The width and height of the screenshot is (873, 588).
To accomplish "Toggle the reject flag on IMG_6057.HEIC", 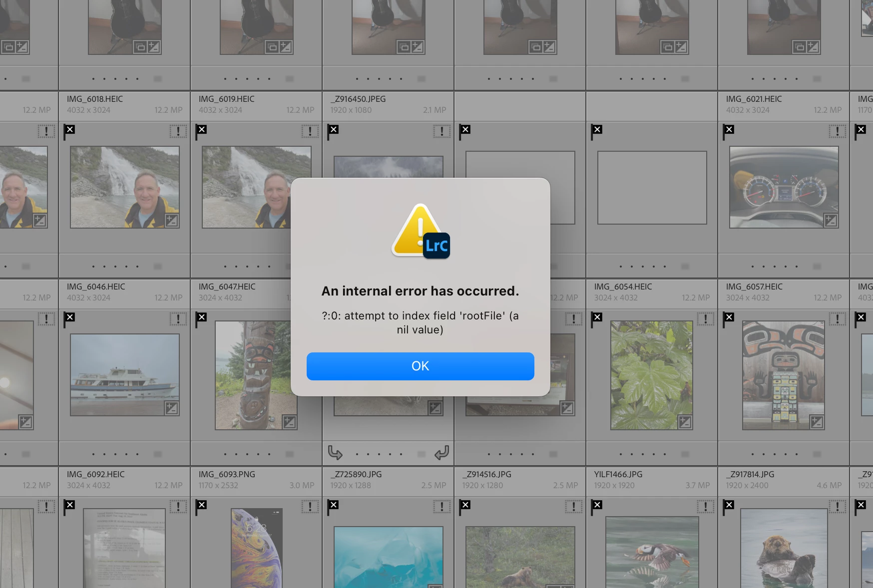I will (x=728, y=319).
